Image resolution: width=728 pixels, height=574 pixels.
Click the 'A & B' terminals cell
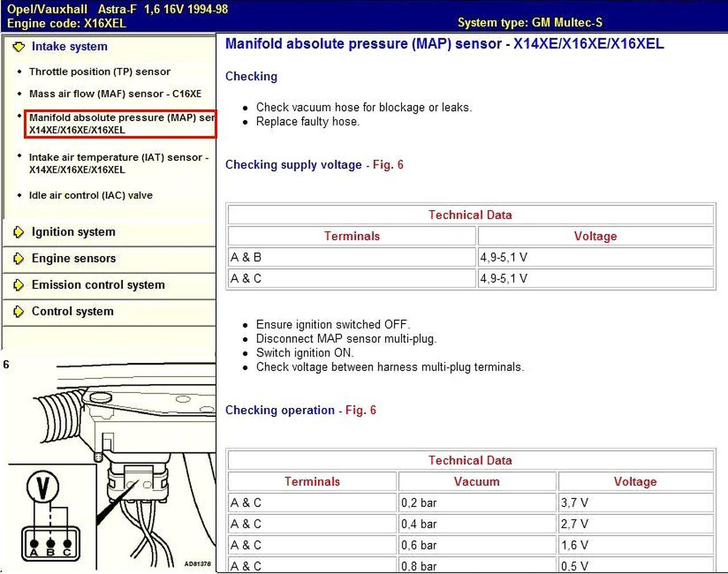click(351, 257)
